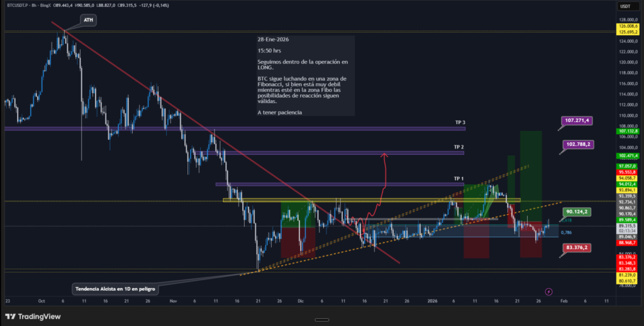
Task: Select the 107.271,4 purple price callout
Action: click(x=579, y=120)
